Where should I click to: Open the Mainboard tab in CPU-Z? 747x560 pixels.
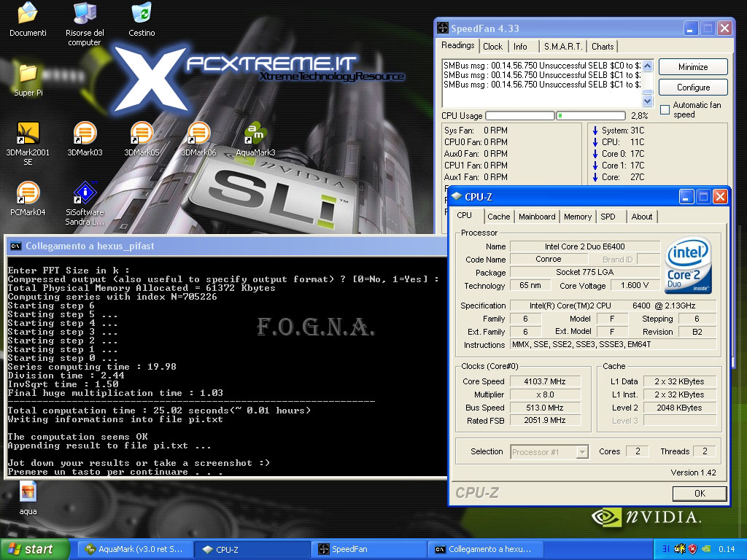click(x=537, y=217)
